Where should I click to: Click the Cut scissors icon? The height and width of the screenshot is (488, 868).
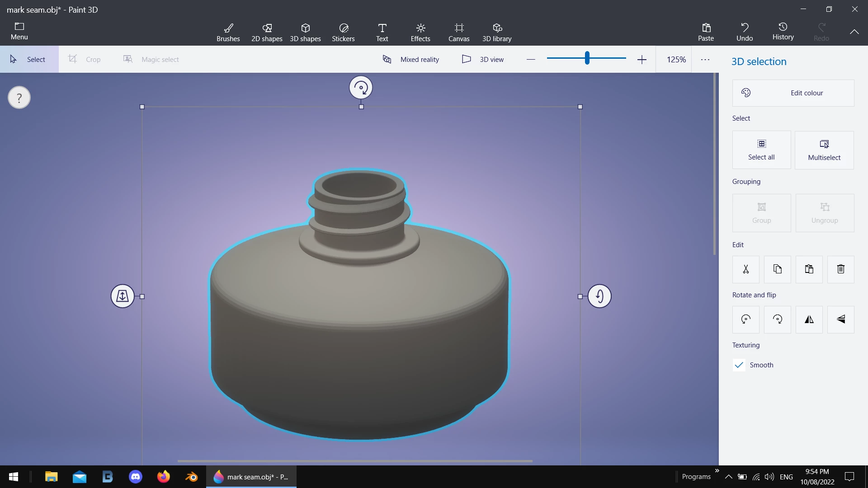click(745, 269)
